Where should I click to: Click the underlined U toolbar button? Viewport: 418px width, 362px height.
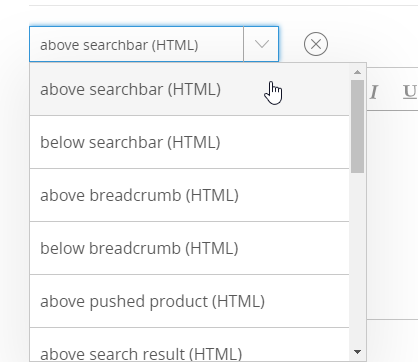tap(410, 92)
